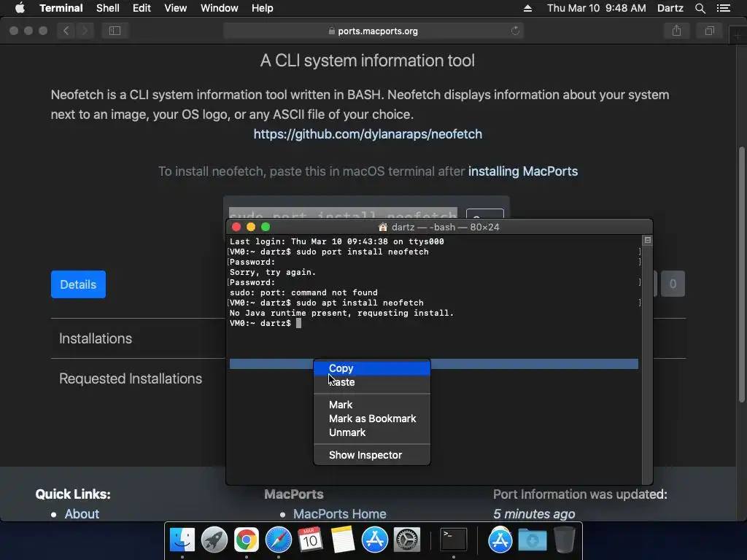Viewport: 747px width, 560px height.
Task: Select Unmark in context menu
Action: [x=372, y=432]
